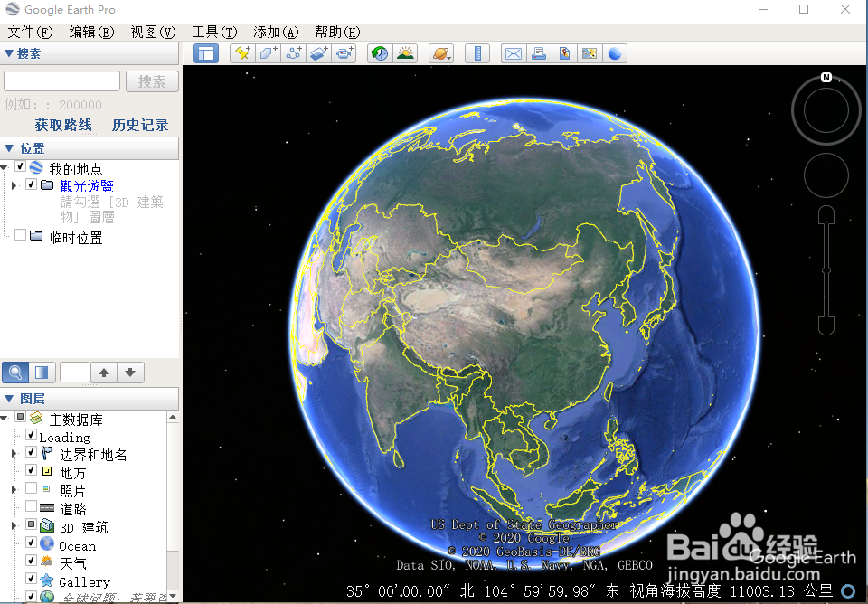Toggle the 天气 layer checkbox
Screen dimensions: 868x604
point(31,561)
